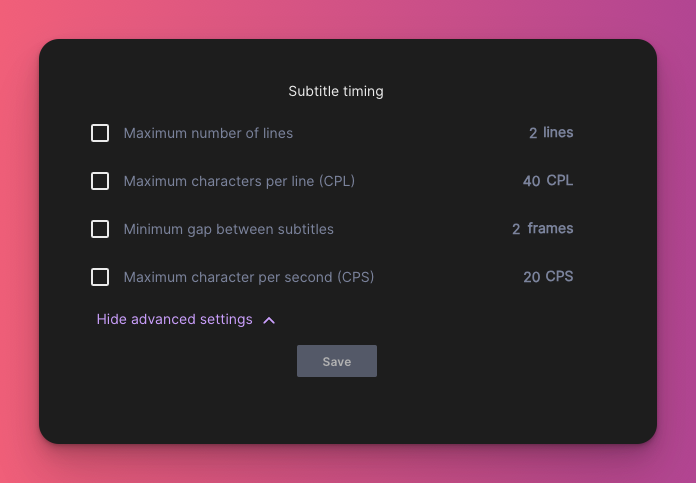This screenshot has width=696, height=483.
Task: Check the Maximum character per second box
Action: point(100,277)
